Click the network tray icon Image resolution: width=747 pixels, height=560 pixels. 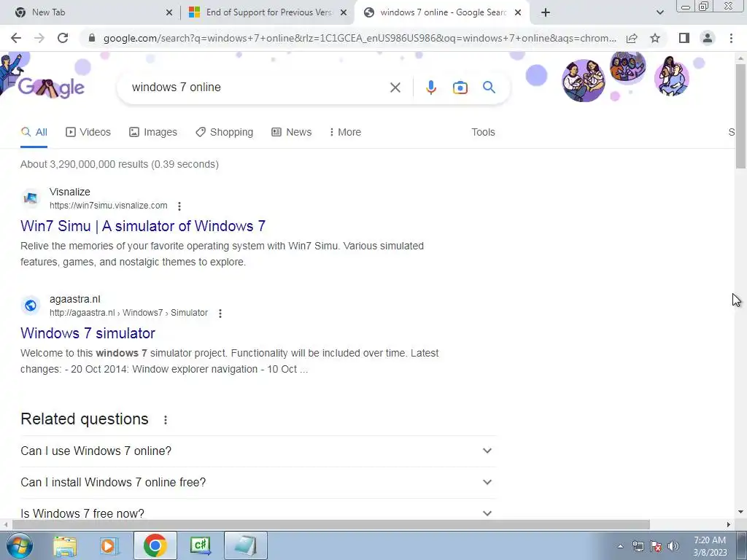pos(638,546)
